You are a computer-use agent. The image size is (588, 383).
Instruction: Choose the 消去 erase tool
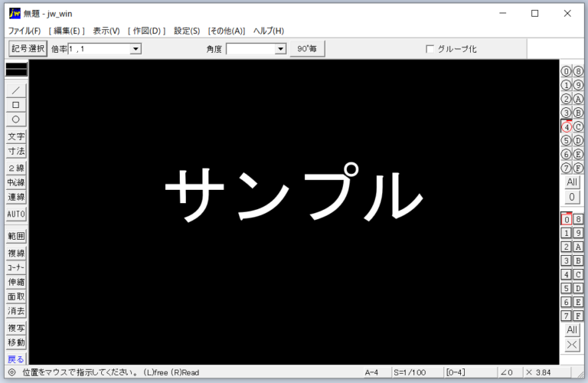[16, 311]
